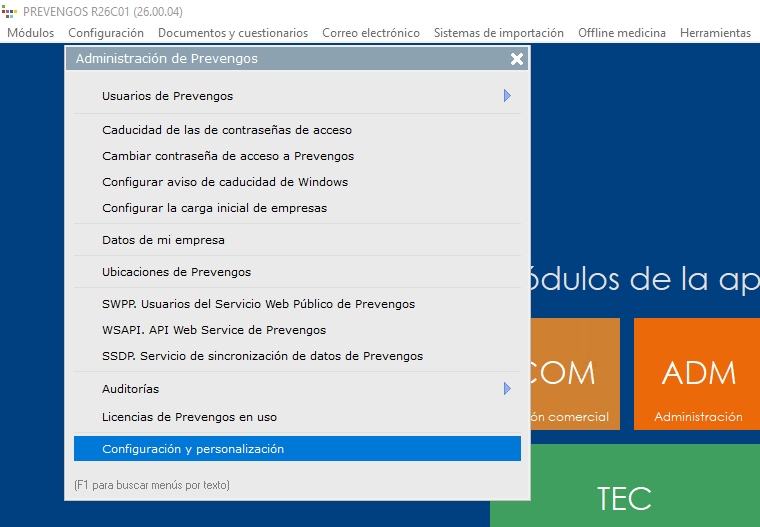This screenshot has width=760, height=527.
Task: Open Sistemas de importación menu
Action: pyautogui.click(x=498, y=33)
